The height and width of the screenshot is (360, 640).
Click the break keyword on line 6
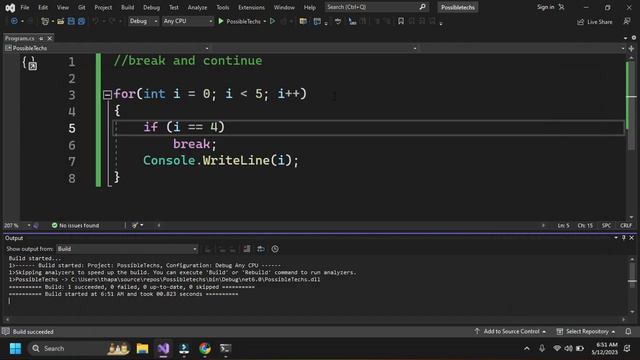pyautogui.click(x=191, y=144)
